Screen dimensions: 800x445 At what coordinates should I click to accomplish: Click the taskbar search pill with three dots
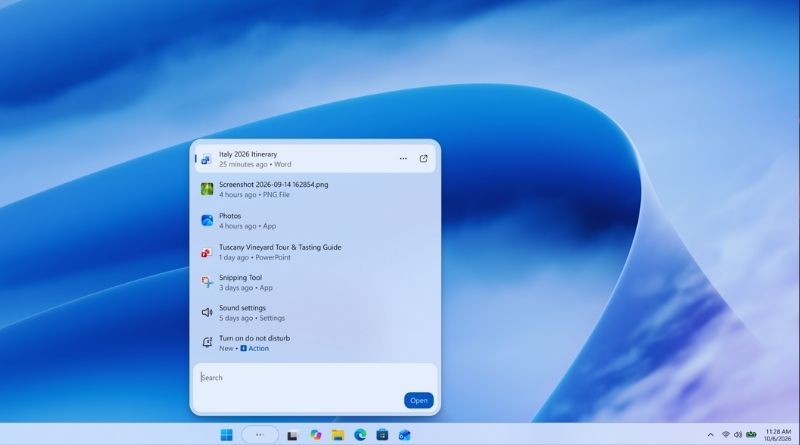pyautogui.click(x=260, y=435)
